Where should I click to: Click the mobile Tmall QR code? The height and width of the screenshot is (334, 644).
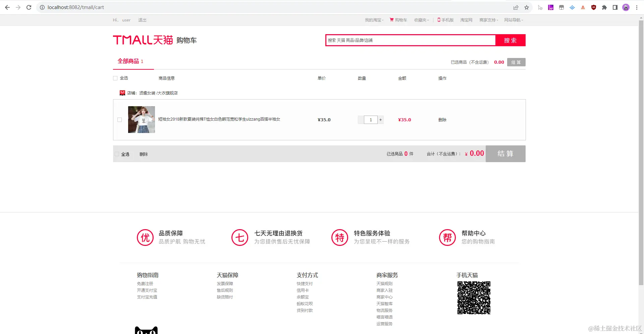pyautogui.click(x=474, y=298)
